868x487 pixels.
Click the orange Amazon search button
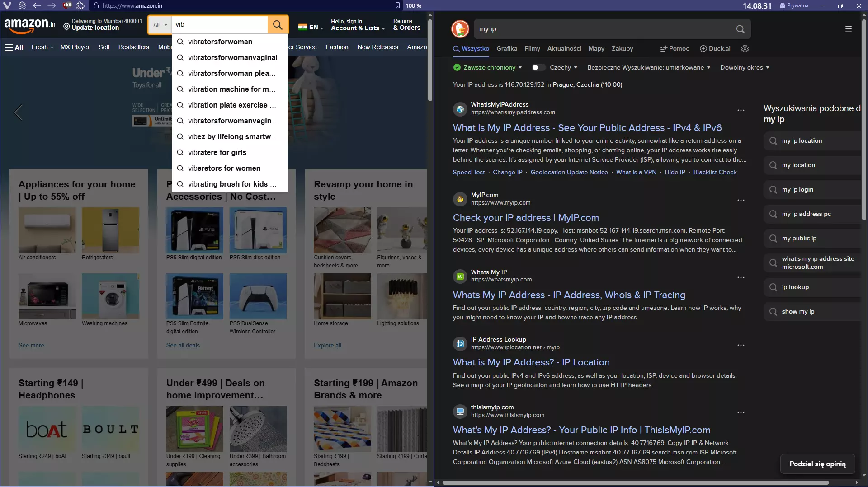pos(278,25)
